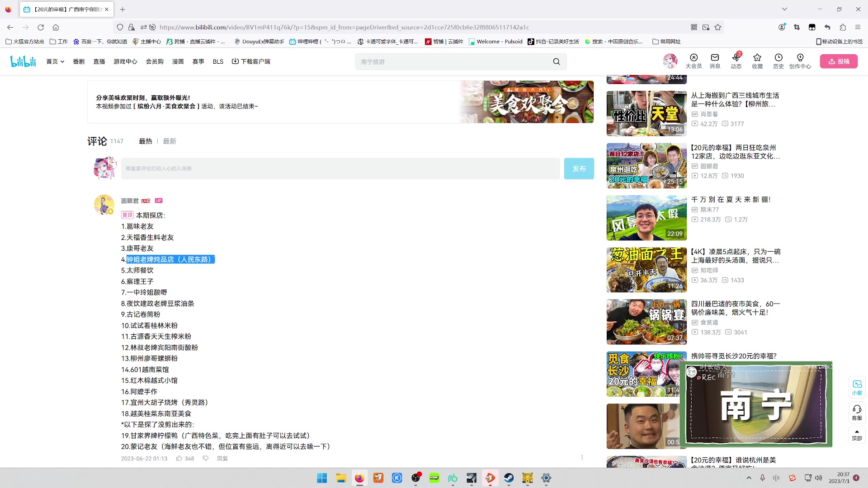This screenshot has width=868, height=488.
Task: Open the 大会员 icon
Action: click(x=693, y=61)
